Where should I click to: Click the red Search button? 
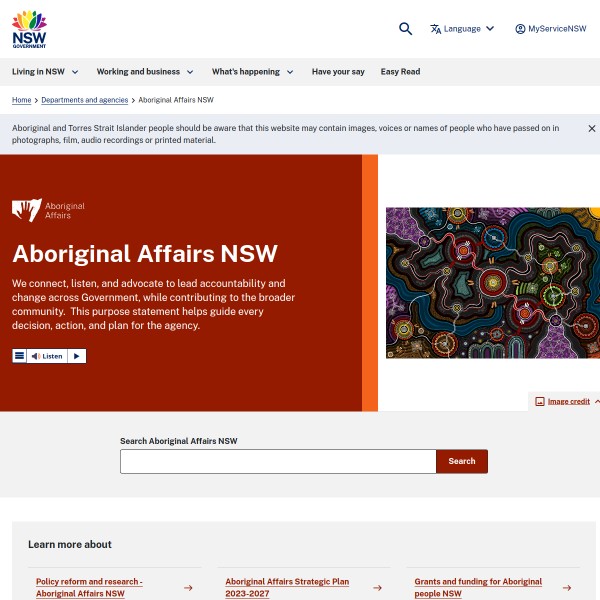[x=462, y=461]
